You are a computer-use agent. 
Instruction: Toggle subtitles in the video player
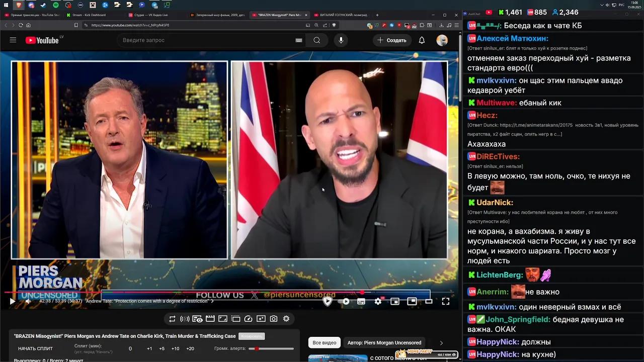pyautogui.click(x=361, y=301)
